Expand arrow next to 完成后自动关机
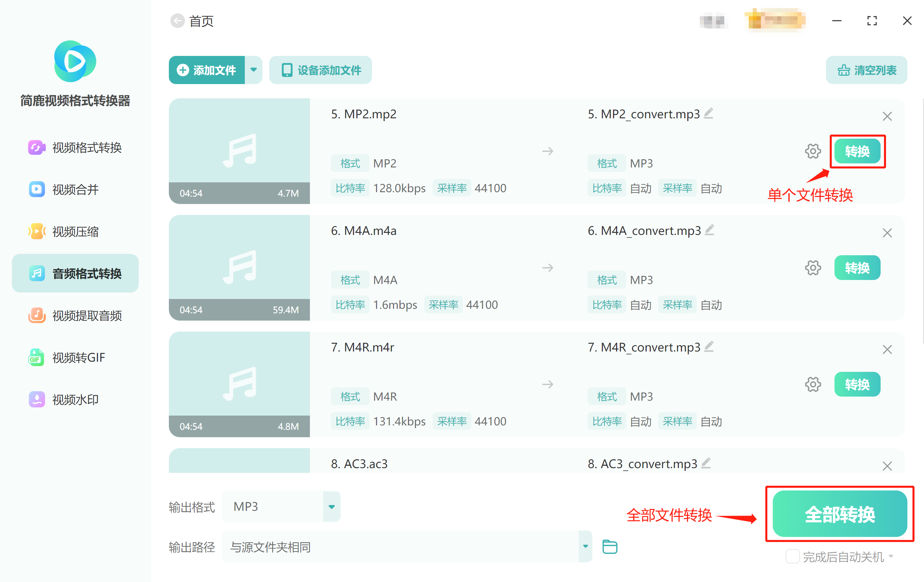 891,556
